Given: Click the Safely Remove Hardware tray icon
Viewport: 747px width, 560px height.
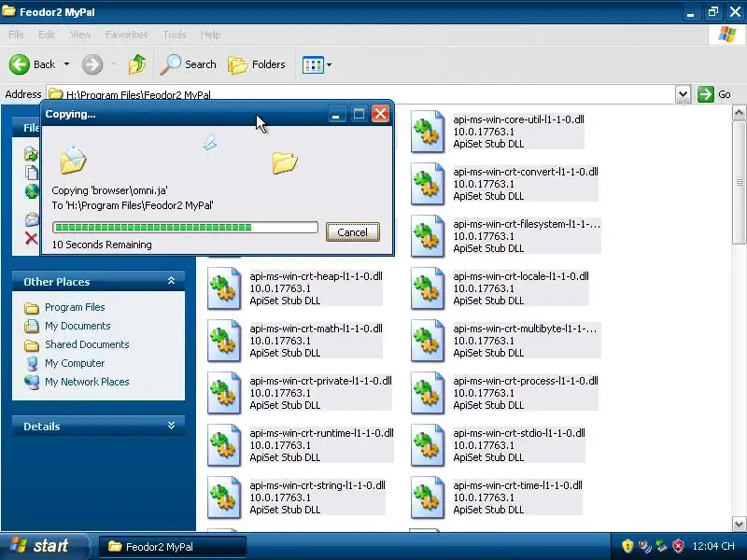Looking at the screenshot, I should tap(661, 546).
